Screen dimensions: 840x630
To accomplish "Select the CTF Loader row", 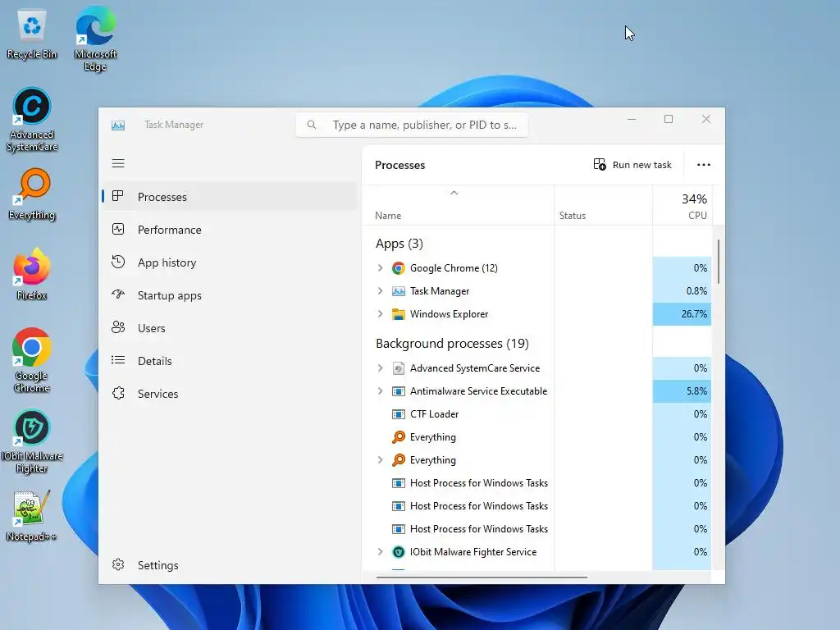I will (x=536, y=414).
